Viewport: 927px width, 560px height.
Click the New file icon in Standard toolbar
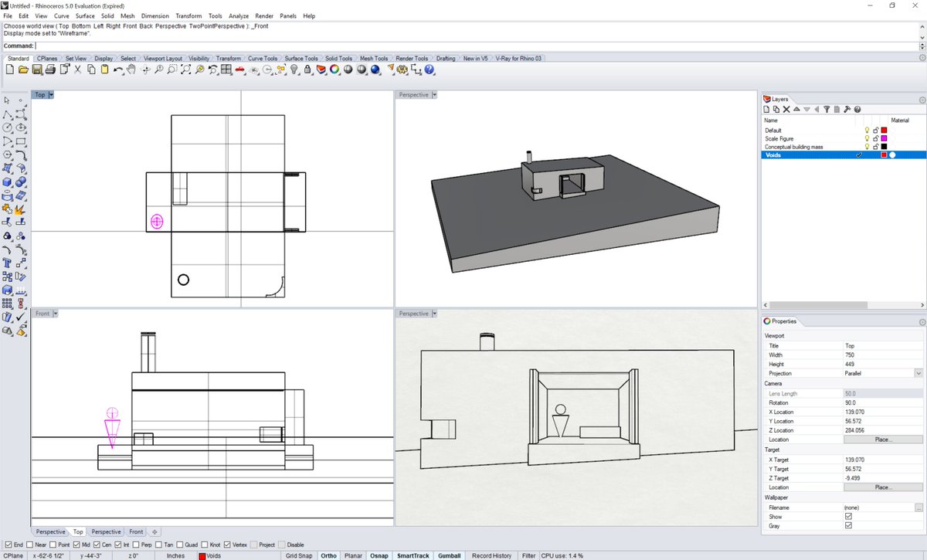[9, 70]
